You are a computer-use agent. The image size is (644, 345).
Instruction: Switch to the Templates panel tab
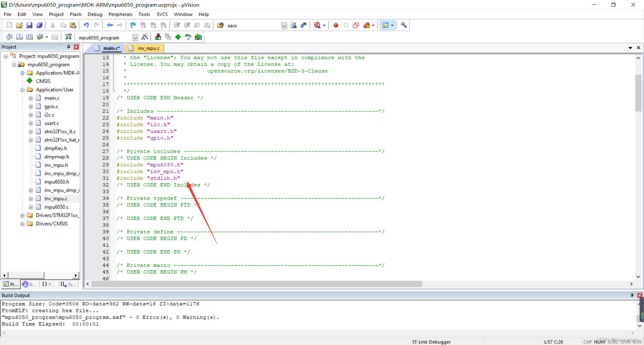point(68,284)
